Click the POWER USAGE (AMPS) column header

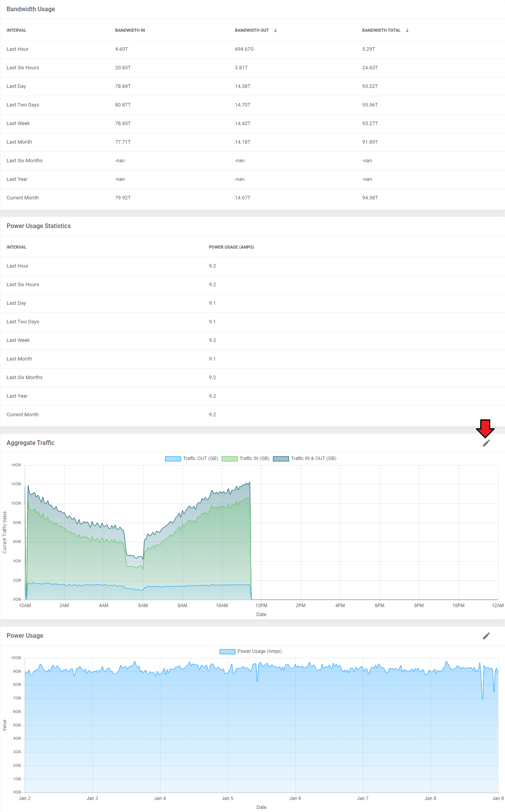click(231, 247)
